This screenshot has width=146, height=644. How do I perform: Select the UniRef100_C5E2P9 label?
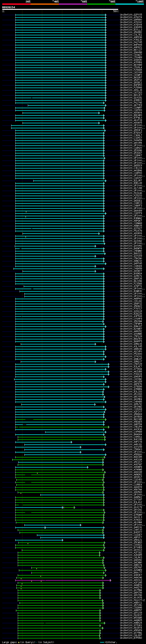click(131, 427)
